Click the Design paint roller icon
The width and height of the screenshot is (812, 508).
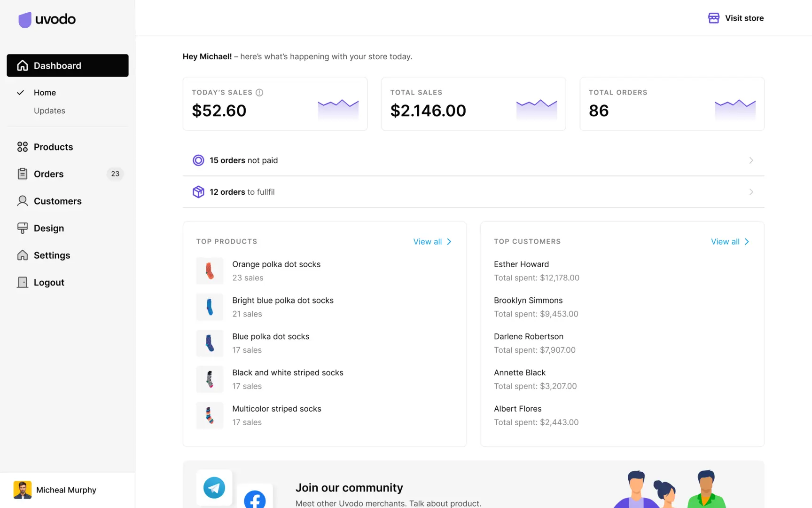click(23, 228)
